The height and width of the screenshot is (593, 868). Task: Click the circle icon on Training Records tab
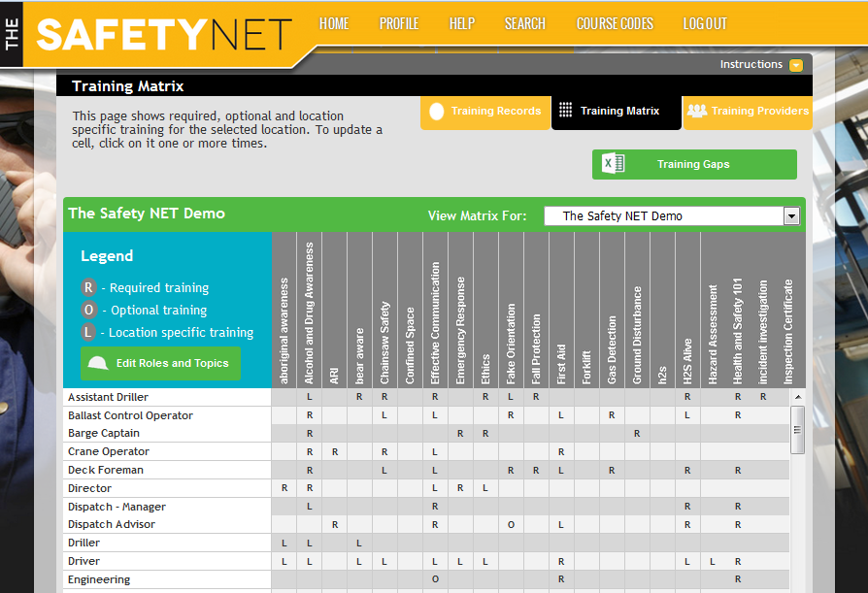pos(436,112)
